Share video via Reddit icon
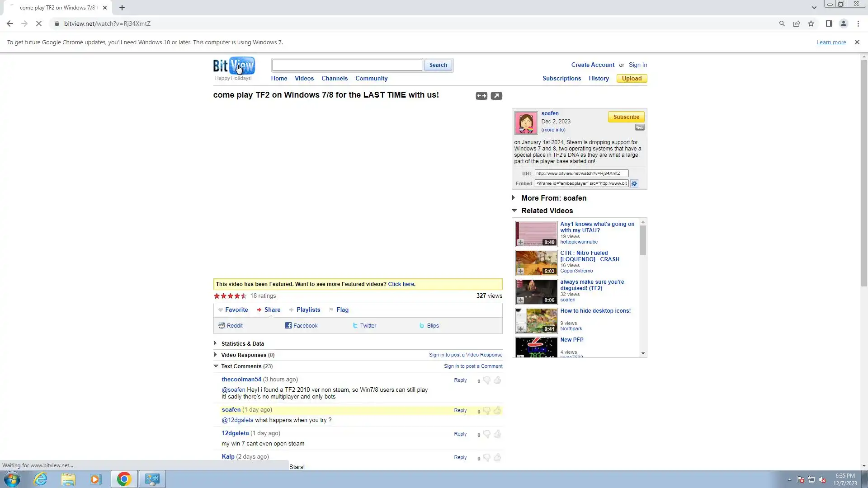Screen dimensions: 868x488 [222, 326]
